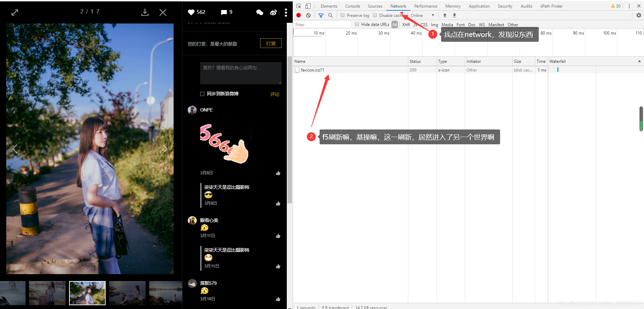This screenshot has height=309, width=644.
Task: Check Hide data URLs
Action: (357, 24)
